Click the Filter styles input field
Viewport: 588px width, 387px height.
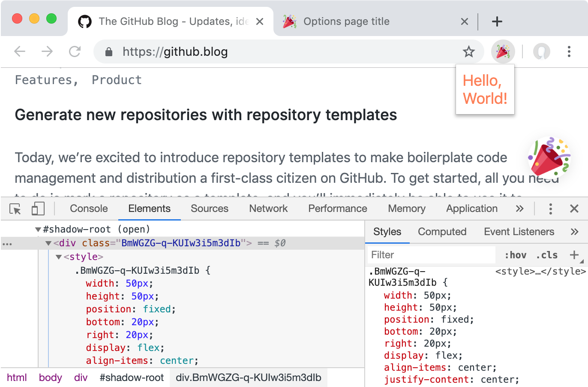(431, 255)
